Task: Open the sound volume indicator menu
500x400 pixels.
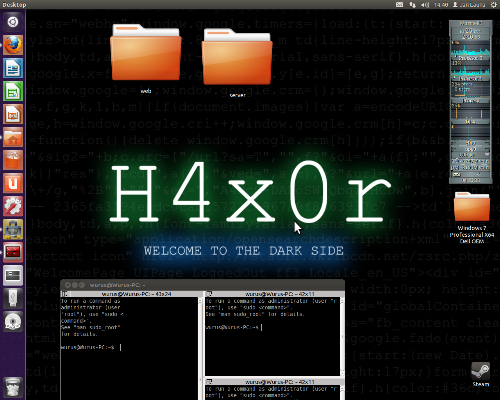Action: (425, 5)
